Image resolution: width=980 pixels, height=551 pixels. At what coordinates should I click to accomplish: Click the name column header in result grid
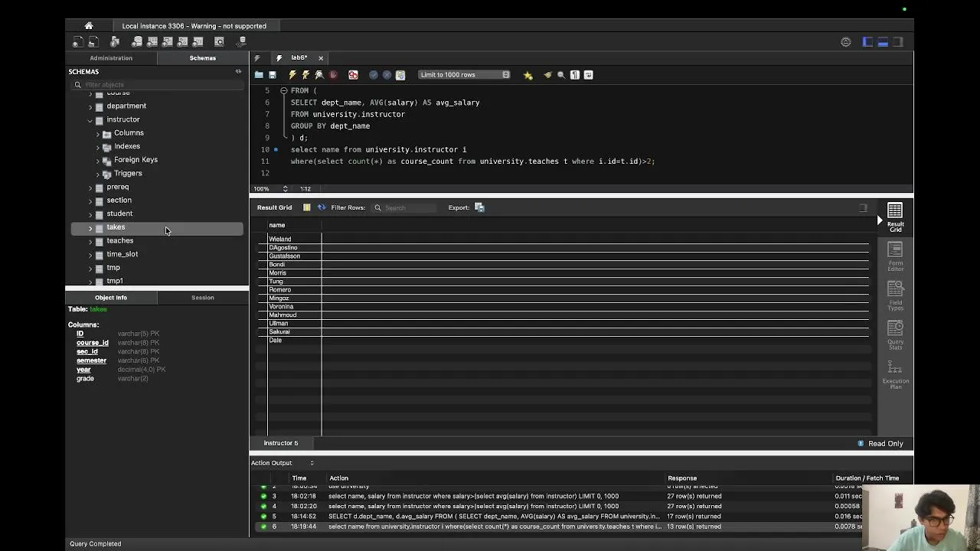click(295, 225)
